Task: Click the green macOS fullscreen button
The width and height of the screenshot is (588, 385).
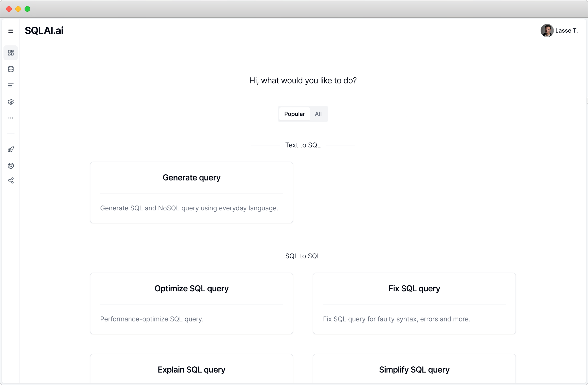Action: pyautogui.click(x=27, y=9)
